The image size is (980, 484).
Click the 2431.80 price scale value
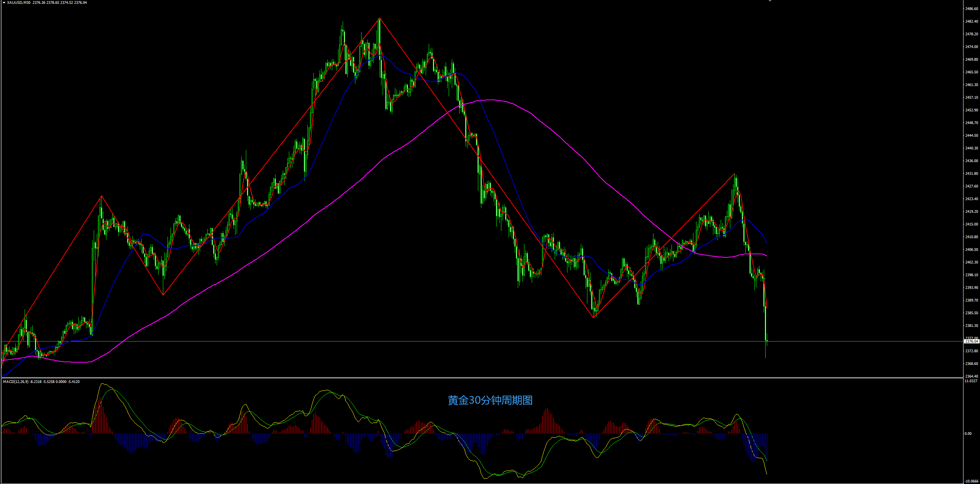(972, 173)
